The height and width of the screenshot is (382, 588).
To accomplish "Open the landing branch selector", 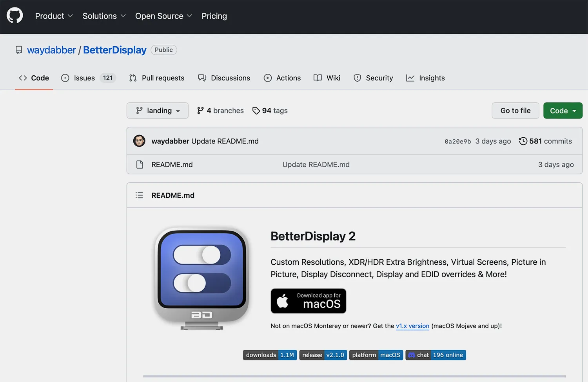I will click(158, 111).
